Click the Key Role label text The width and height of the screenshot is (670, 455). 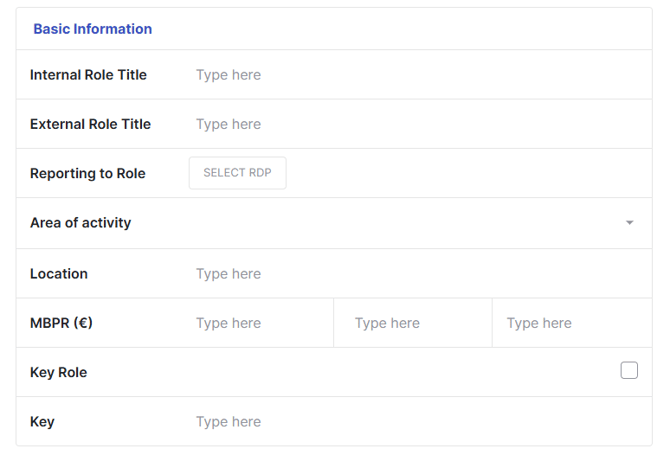[x=58, y=372]
